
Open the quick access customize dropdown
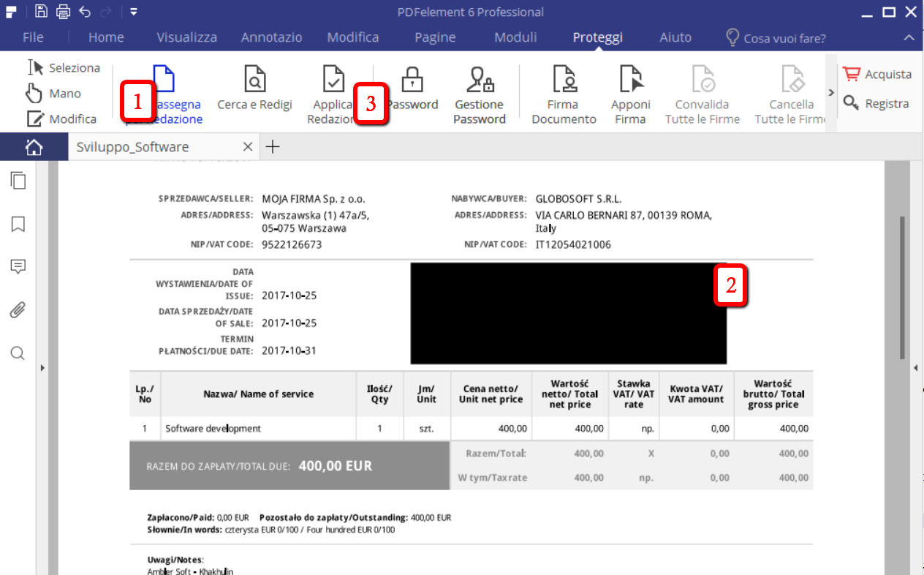133,12
